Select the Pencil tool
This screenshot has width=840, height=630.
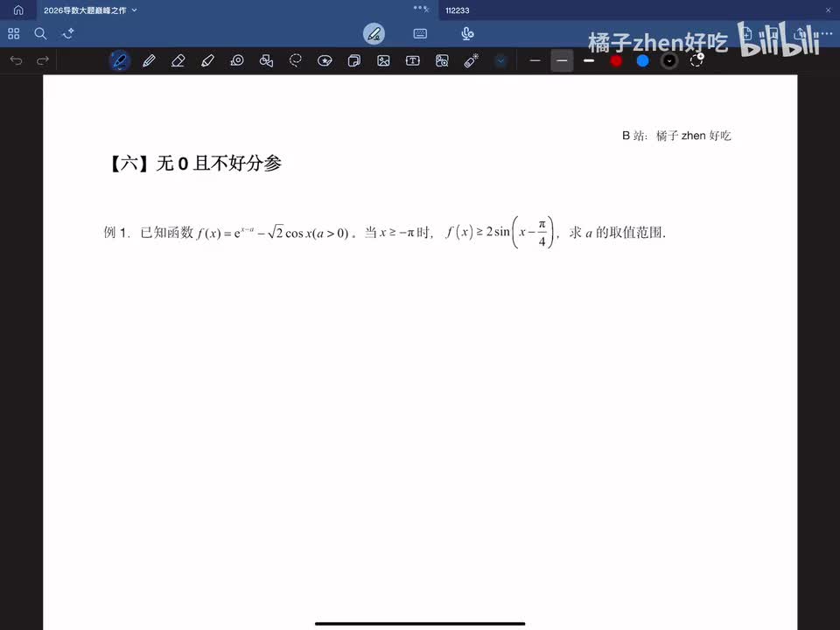click(149, 60)
